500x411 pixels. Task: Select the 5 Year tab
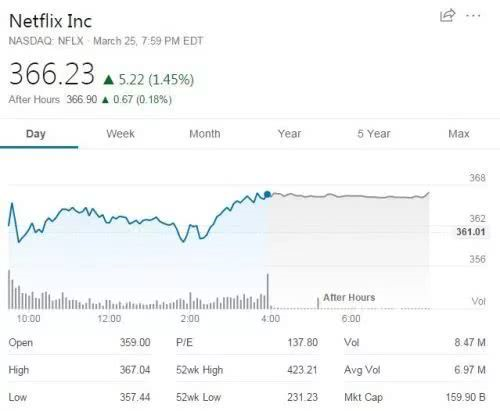coord(374,134)
